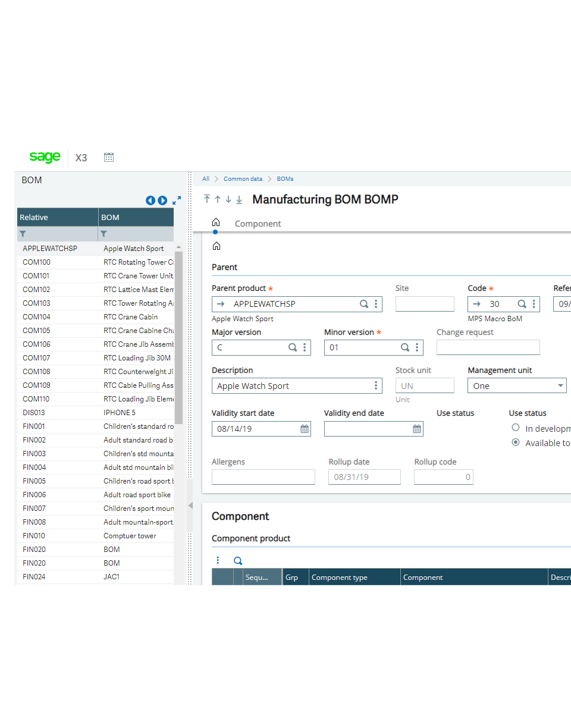The image size is (571, 728).
Task: Open the 'Common data' breadcrumb link
Action: [x=243, y=178]
